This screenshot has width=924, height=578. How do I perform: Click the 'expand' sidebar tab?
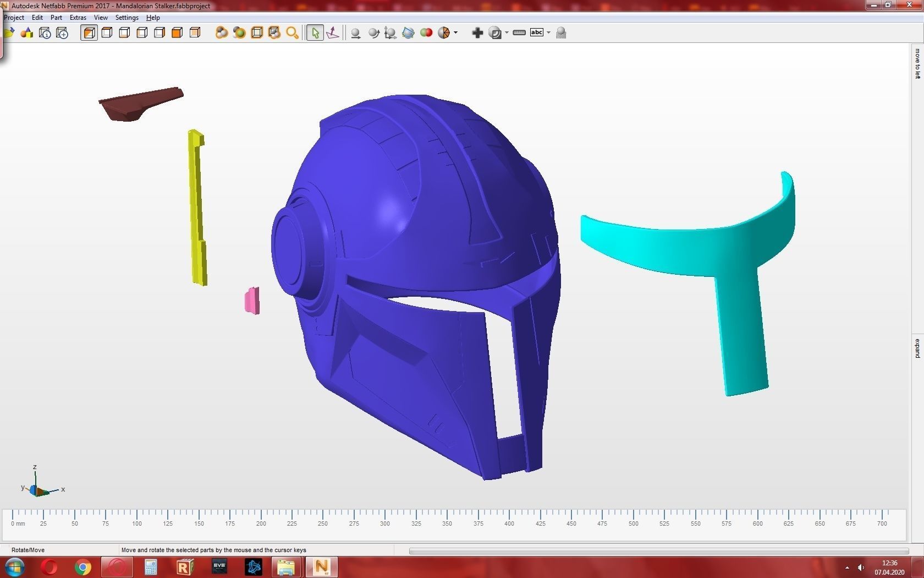(917, 348)
